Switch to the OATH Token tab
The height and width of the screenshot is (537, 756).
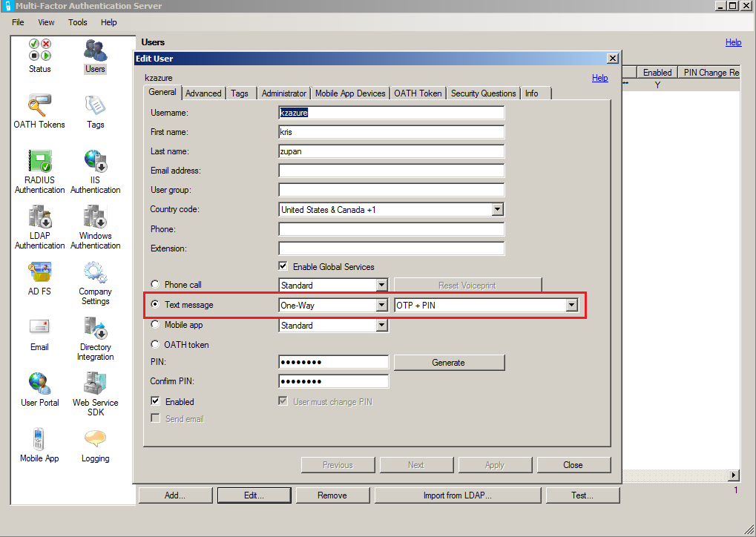[418, 93]
